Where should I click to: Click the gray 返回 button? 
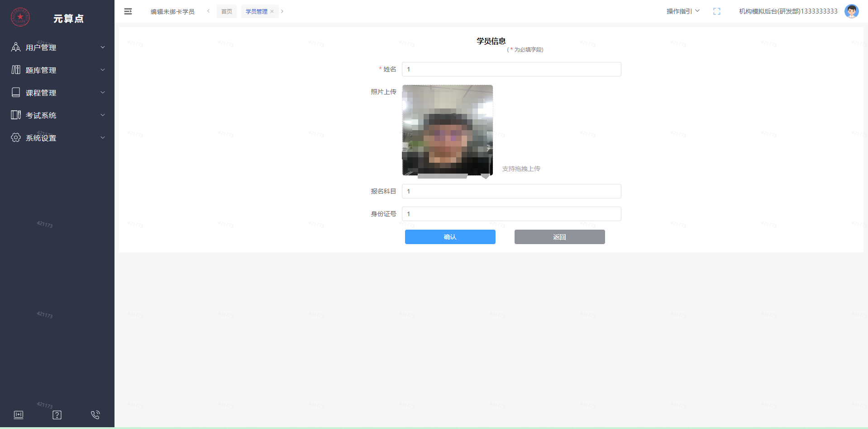[560, 237]
